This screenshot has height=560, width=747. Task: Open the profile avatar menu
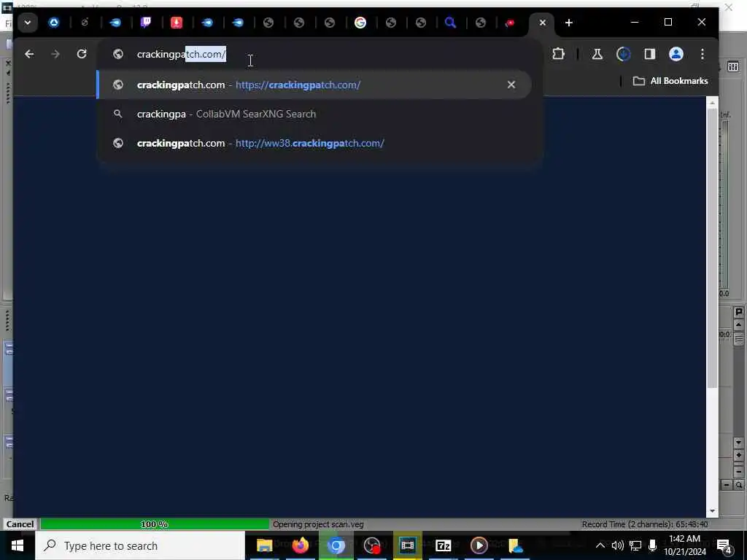click(x=676, y=54)
